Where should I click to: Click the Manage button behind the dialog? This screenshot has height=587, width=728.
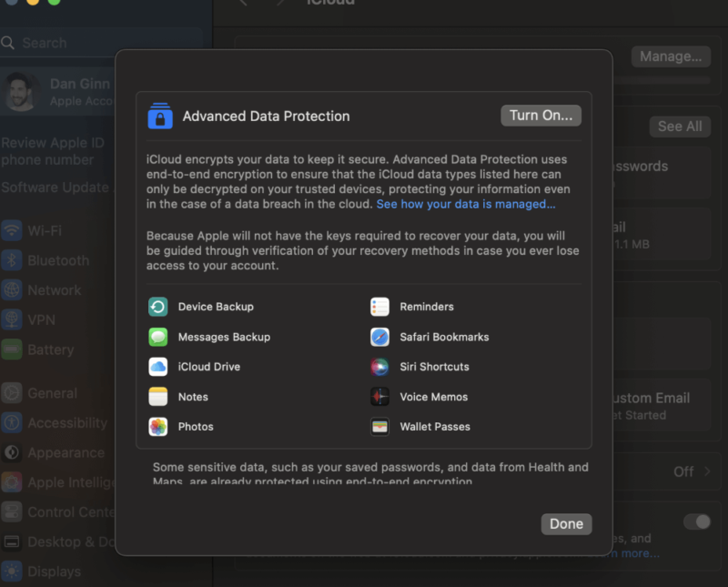coord(671,56)
